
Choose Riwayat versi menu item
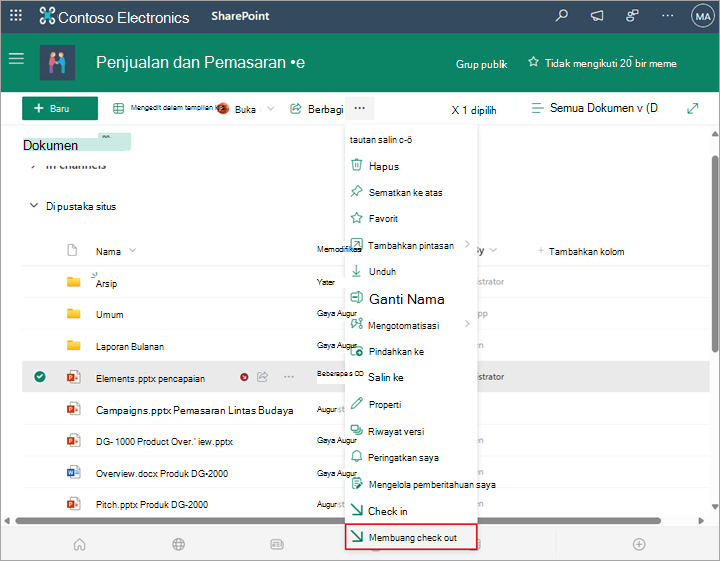click(411, 431)
